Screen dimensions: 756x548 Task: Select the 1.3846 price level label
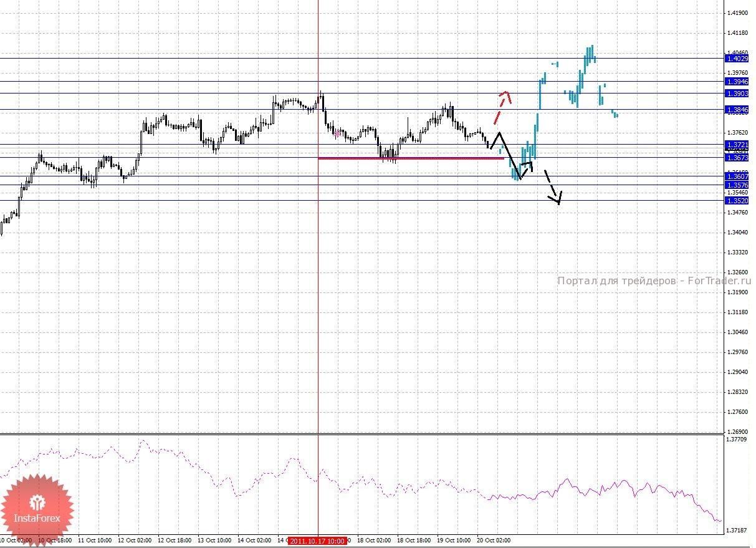tap(737, 110)
